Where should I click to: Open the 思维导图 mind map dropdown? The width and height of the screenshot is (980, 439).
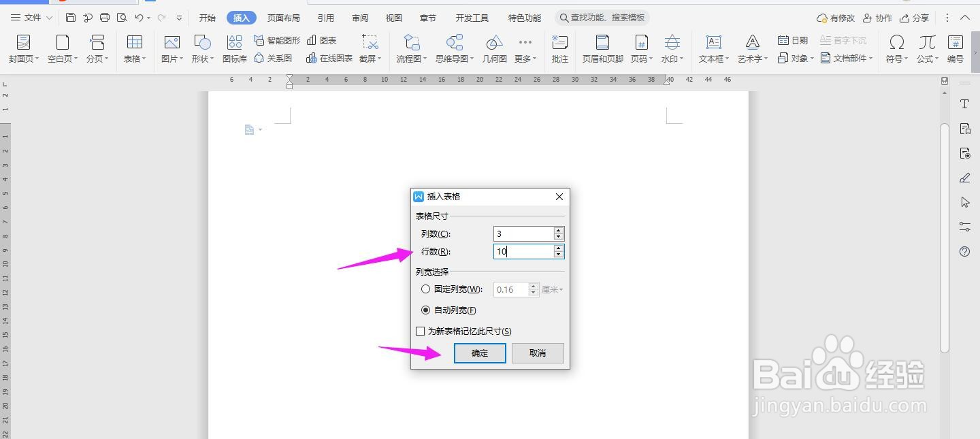coord(455,49)
